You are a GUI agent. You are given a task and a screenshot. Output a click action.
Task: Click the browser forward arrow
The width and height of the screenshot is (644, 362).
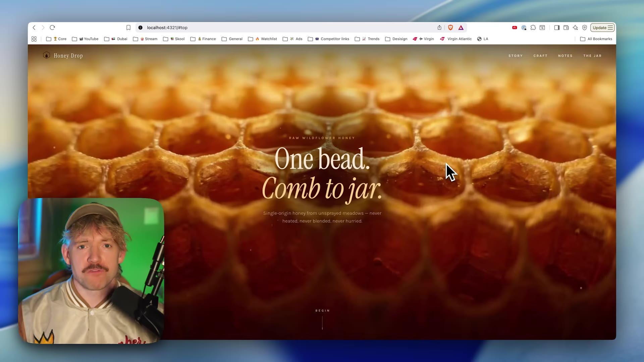(43, 27)
